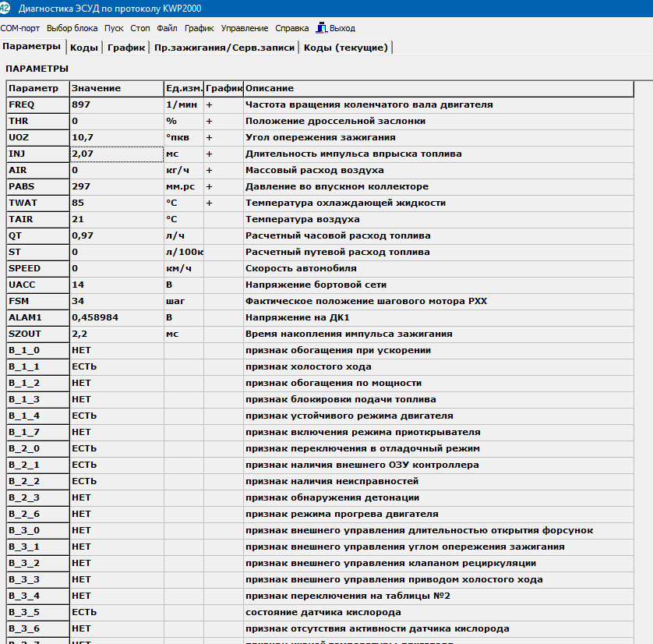Click description 'признак переключения в отладочный режим'
Image resolution: width=653 pixels, height=644 pixels.
point(362,448)
